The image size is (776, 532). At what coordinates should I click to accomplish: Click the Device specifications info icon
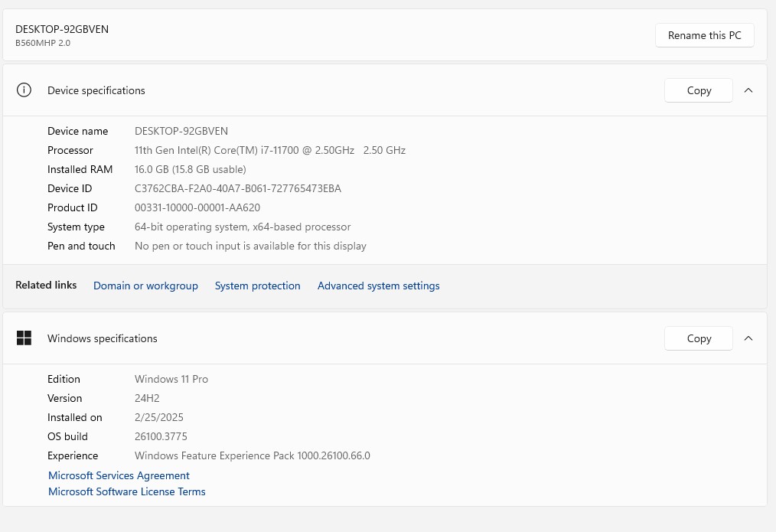pyautogui.click(x=24, y=90)
